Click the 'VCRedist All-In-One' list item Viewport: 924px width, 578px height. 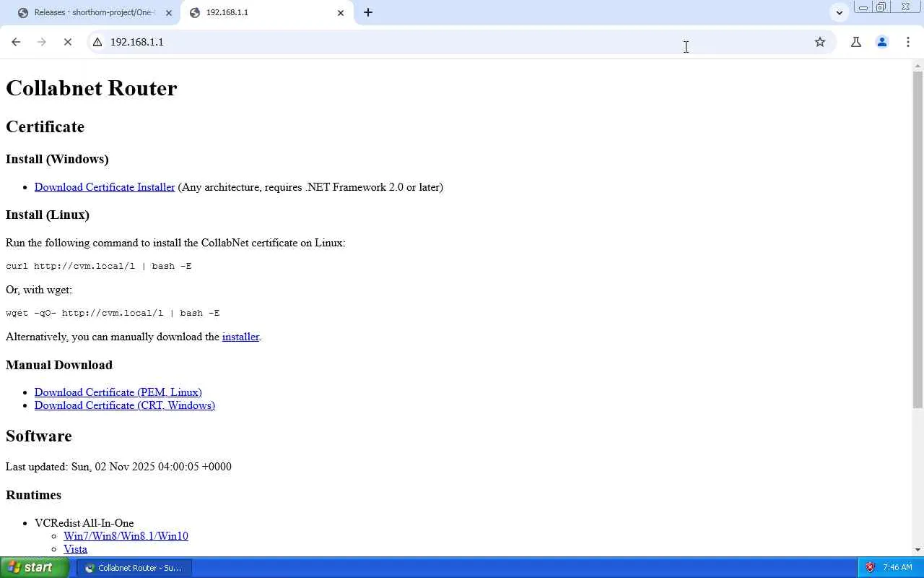point(84,523)
